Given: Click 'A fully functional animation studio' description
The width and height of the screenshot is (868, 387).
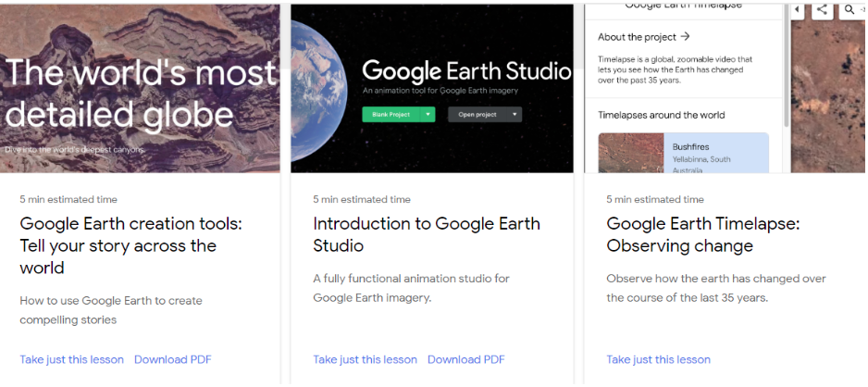Looking at the screenshot, I should click(x=411, y=288).
